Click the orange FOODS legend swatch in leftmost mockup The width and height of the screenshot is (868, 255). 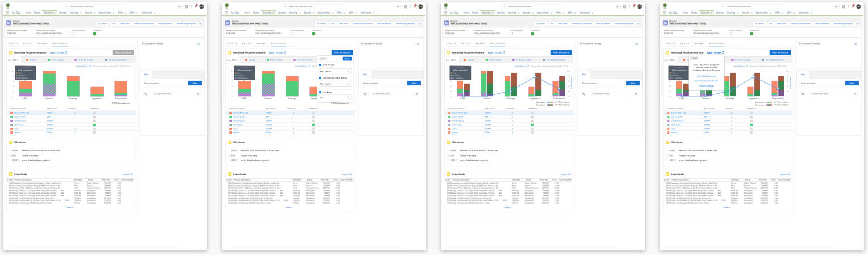click(26, 59)
